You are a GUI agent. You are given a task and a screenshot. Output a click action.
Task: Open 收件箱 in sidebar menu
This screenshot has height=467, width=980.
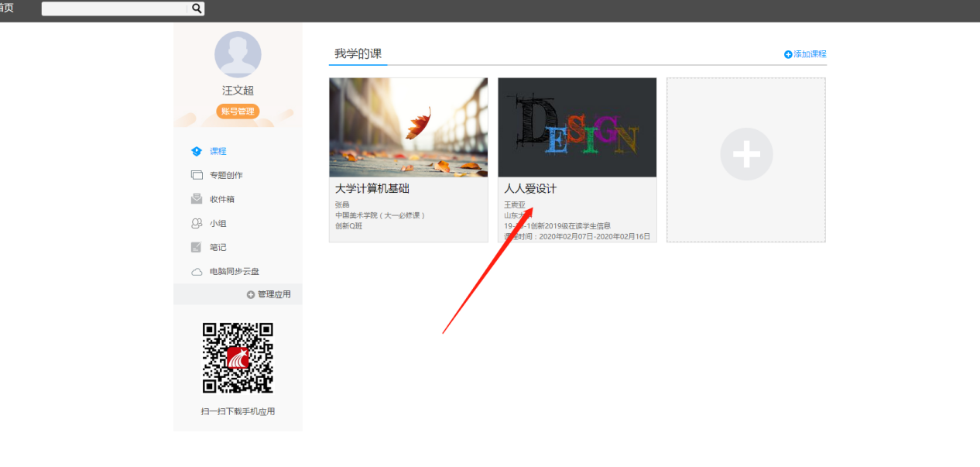tap(222, 200)
